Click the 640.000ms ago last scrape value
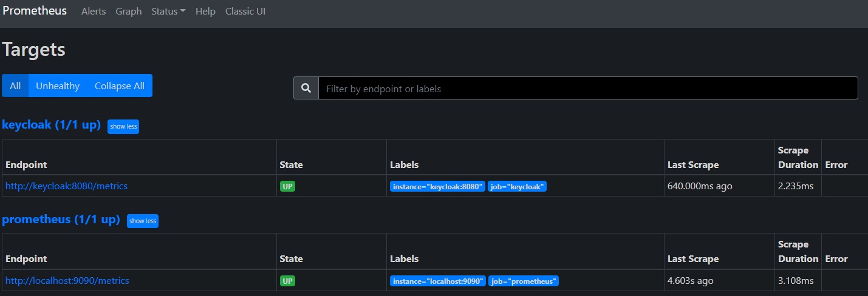868x296 pixels. (x=700, y=186)
